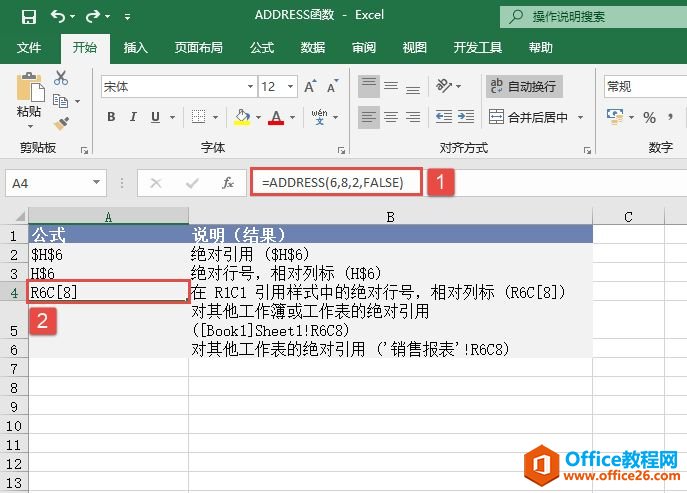Viewport: 687px width, 493px height.
Task: Switch to the 插入 ribbon tab
Action: click(135, 47)
